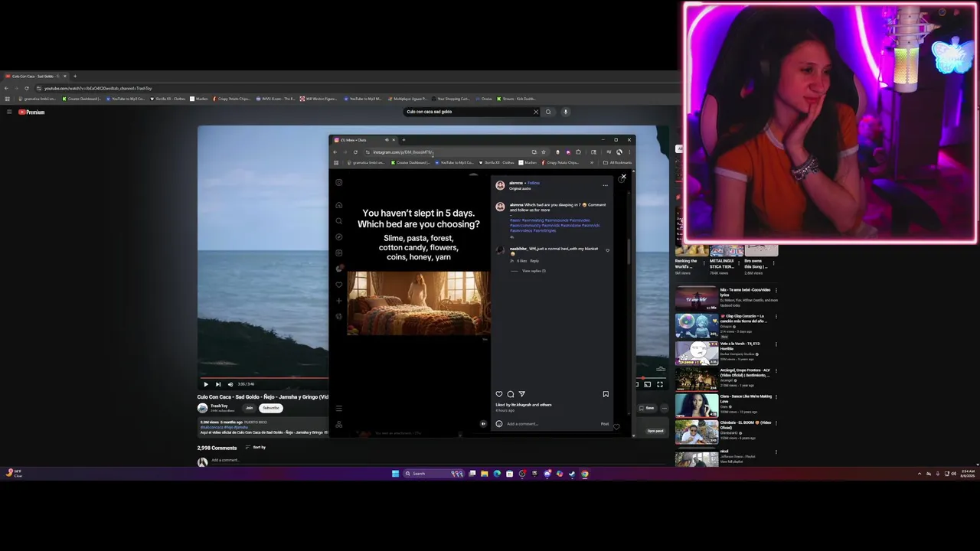The image size is (980, 551).
Task: Select the Inbox Chats browser tab
Action: pos(364,140)
